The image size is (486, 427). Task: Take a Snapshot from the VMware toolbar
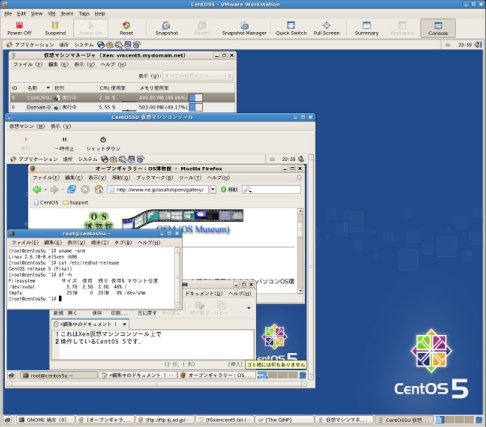166,28
